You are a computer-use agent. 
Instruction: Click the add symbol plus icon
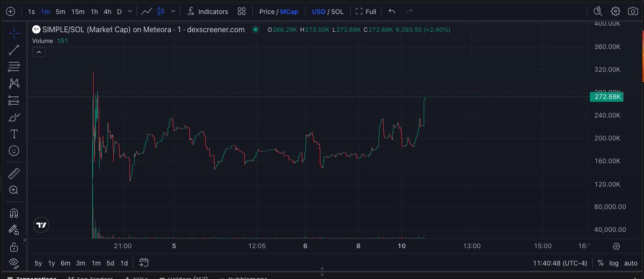(x=10, y=11)
